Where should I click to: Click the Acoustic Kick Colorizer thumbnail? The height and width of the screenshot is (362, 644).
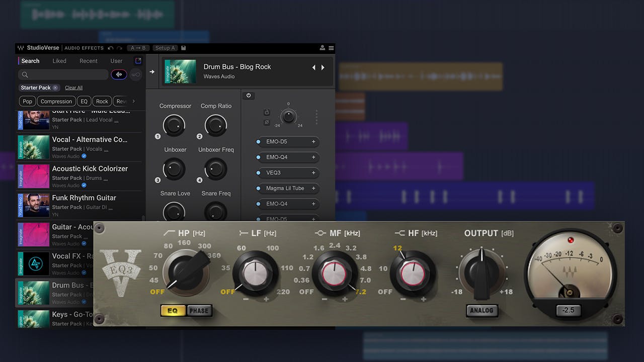[33, 176]
